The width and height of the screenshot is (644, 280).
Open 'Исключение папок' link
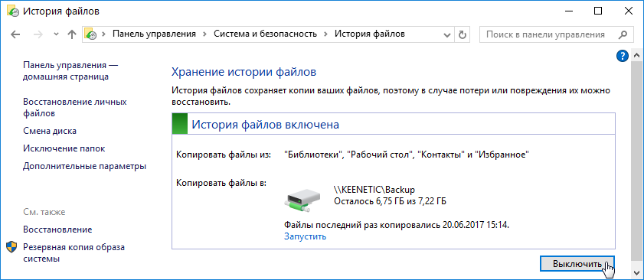(64, 148)
